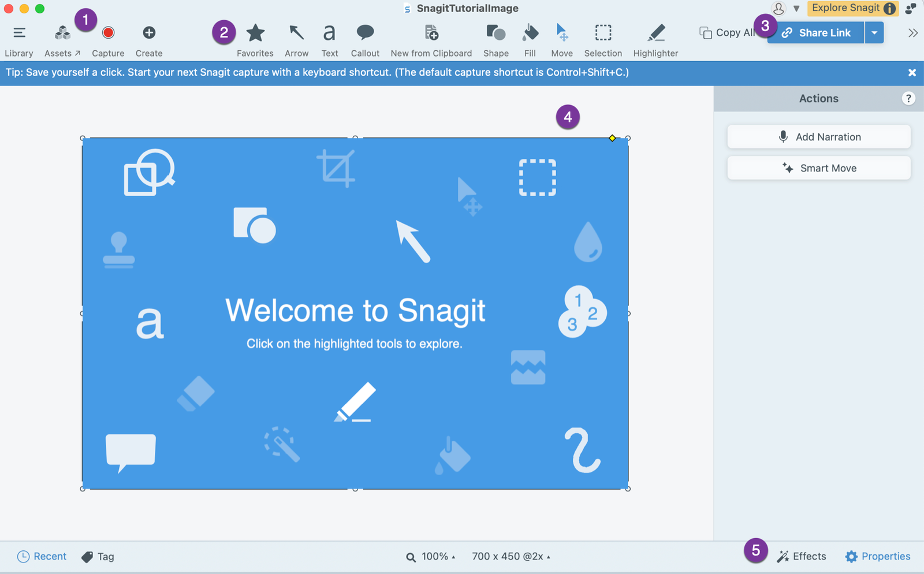Open the 700 x 450 @2x size dropdown
The height and width of the screenshot is (574, 924).
[x=511, y=557]
